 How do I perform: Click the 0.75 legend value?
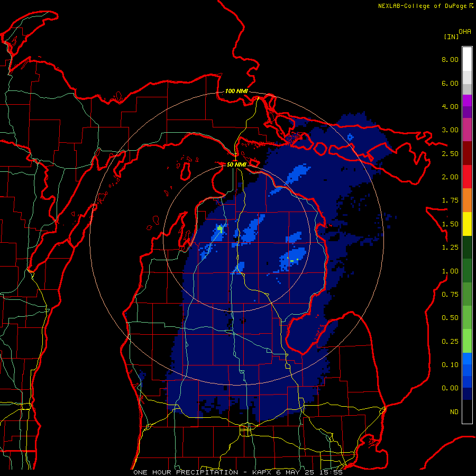pos(450,295)
